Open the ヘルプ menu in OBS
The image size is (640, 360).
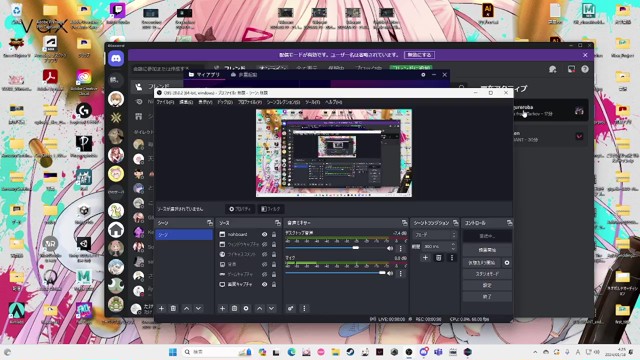pos(333,102)
